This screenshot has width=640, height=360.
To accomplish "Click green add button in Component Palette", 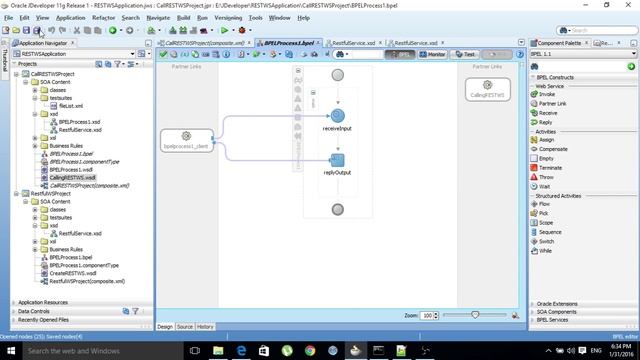I will 631,66.
